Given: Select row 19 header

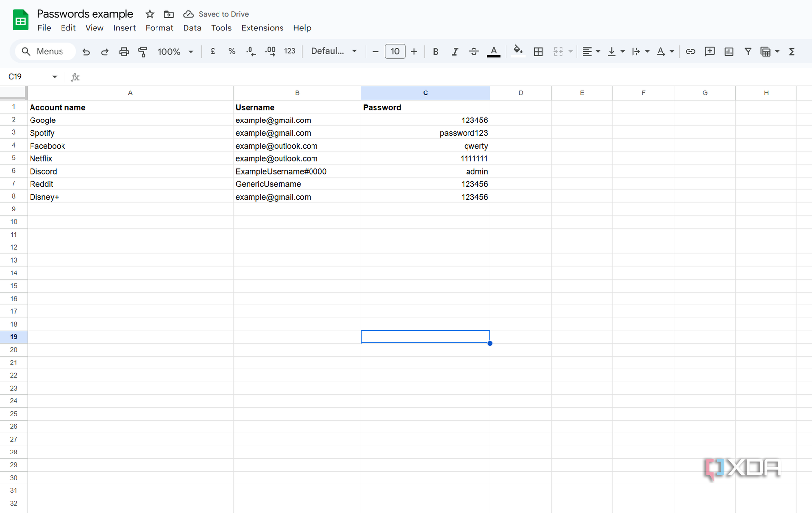Looking at the screenshot, I should tap(13, 337).
